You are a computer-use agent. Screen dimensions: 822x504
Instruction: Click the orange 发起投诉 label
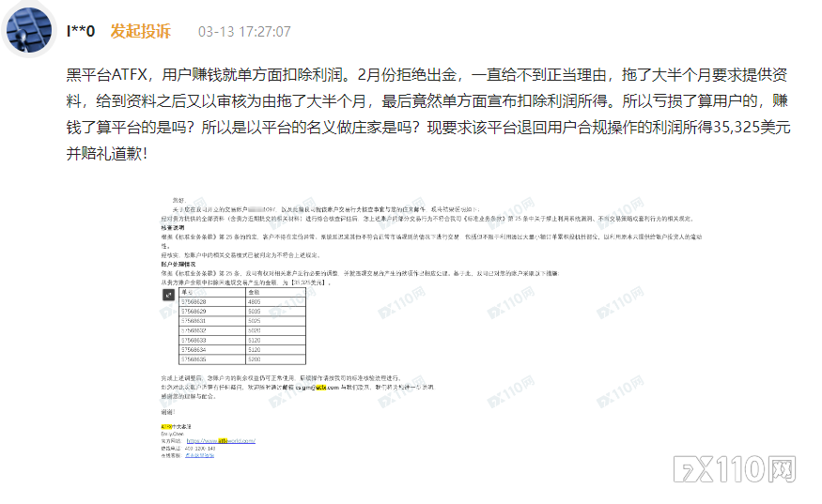[141, 31]
